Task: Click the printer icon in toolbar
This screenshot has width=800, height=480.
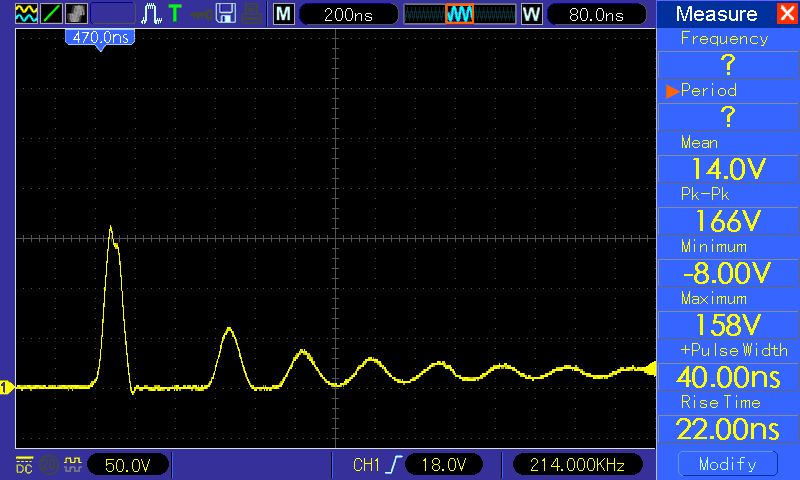Action: [x=252, y=14]
